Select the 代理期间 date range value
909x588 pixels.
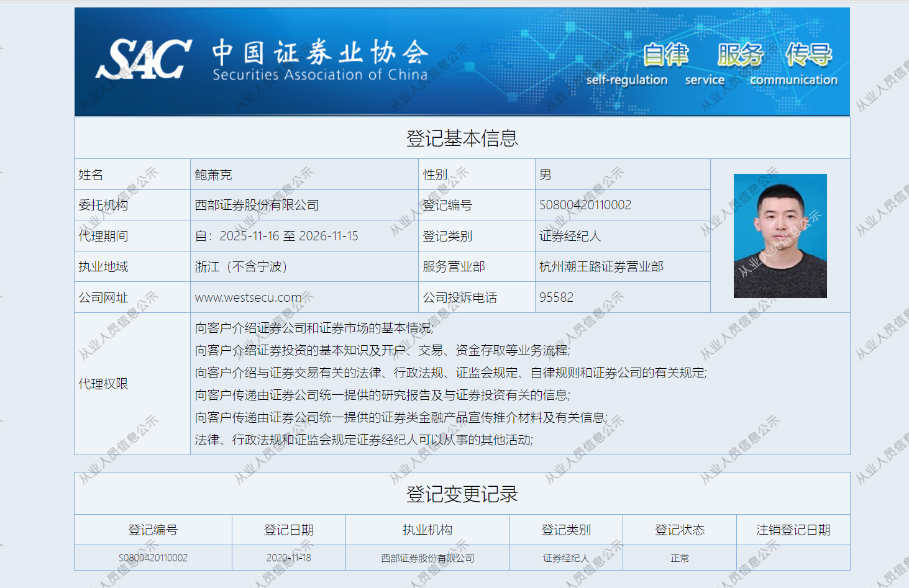276,236
